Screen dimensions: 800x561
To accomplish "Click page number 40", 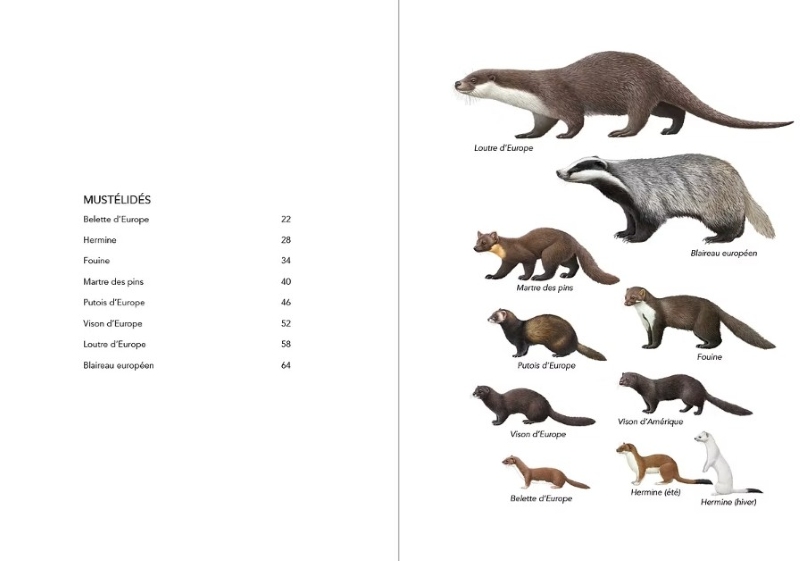I will tap(286, 282).
